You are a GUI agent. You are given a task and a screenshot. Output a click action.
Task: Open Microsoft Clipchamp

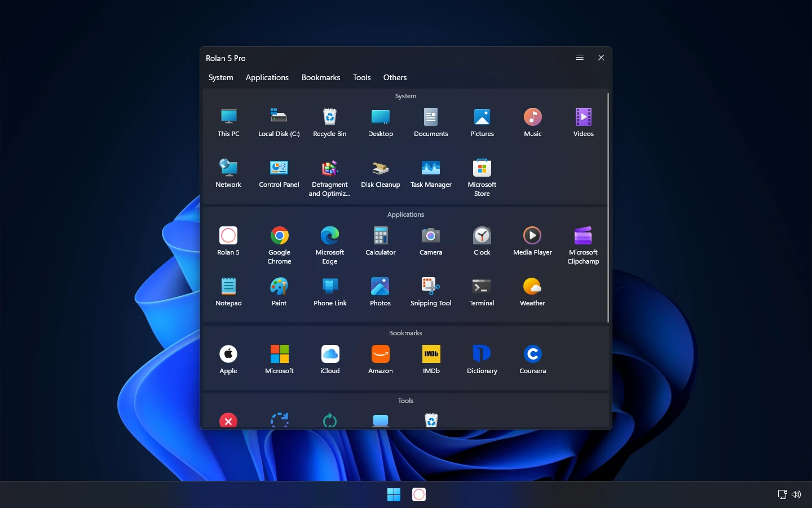pos(583,245)
